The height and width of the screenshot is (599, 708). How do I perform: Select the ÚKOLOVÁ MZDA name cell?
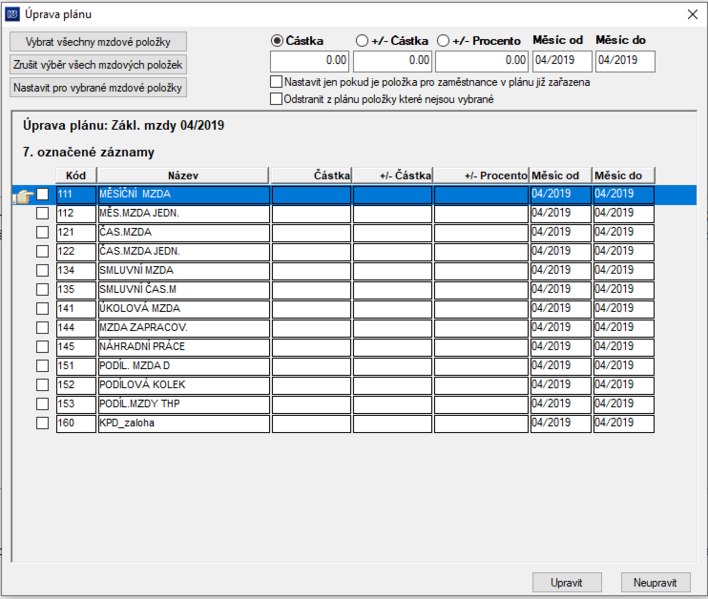tap(184, 309)
